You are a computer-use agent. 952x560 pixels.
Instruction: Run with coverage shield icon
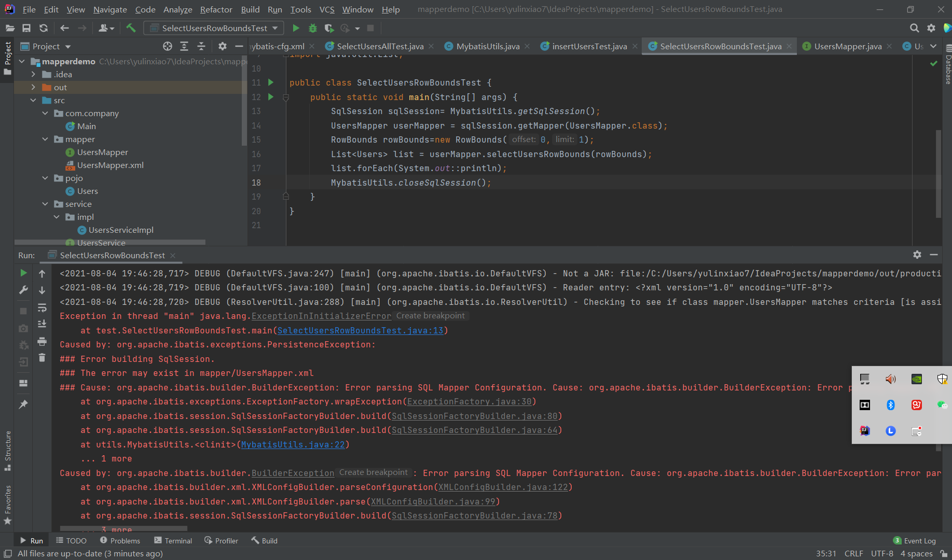click(329, 28)
